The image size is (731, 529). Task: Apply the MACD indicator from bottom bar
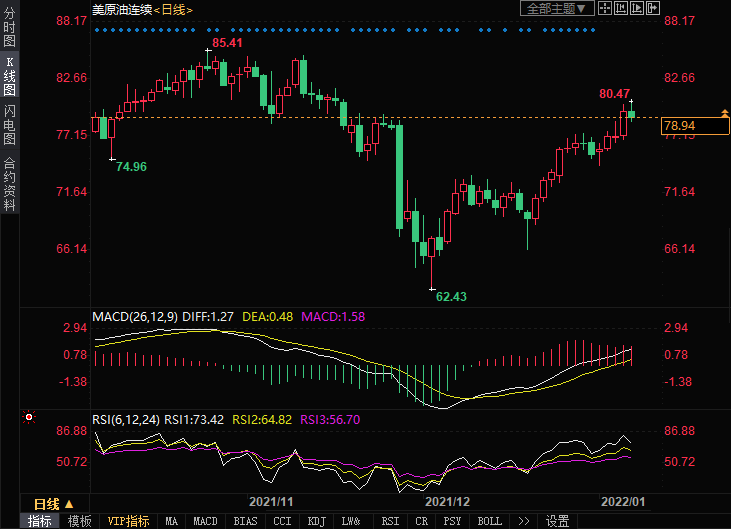(205, 521)
